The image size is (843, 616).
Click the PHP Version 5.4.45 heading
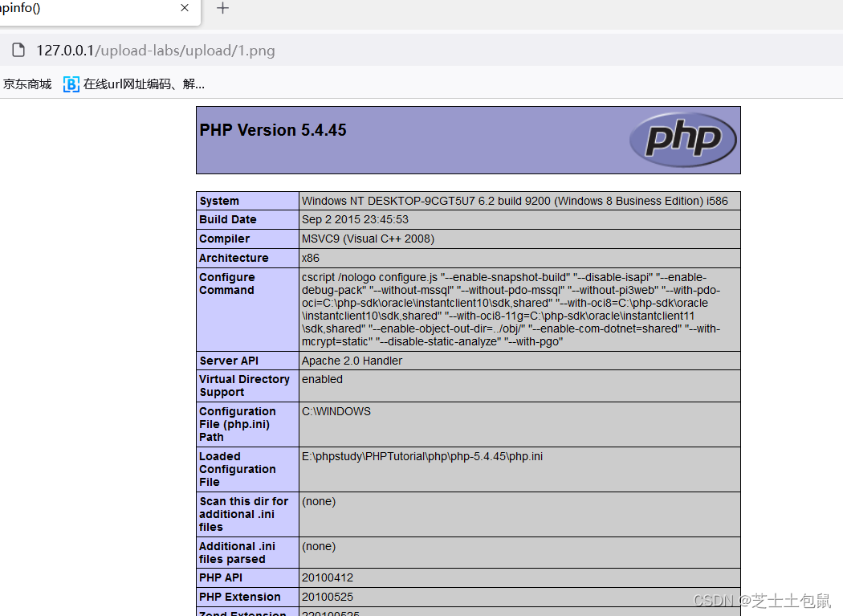click(273, 130)
